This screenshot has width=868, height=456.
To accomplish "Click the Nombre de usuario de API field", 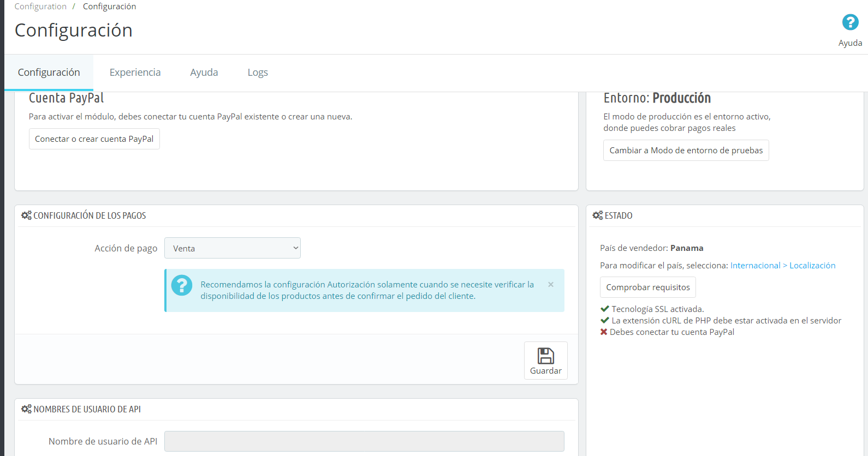I will pos(364,441).
